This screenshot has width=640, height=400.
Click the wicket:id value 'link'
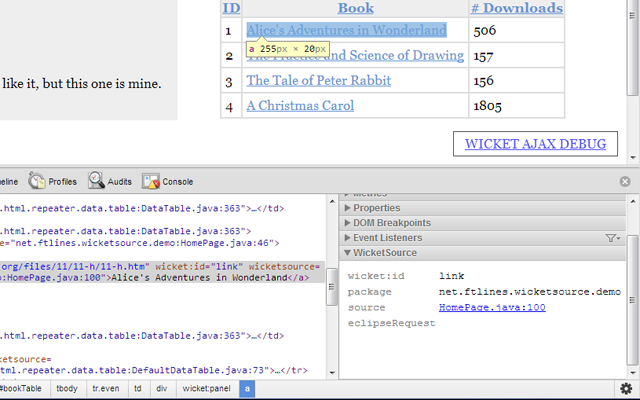click(x=451, y=276)
